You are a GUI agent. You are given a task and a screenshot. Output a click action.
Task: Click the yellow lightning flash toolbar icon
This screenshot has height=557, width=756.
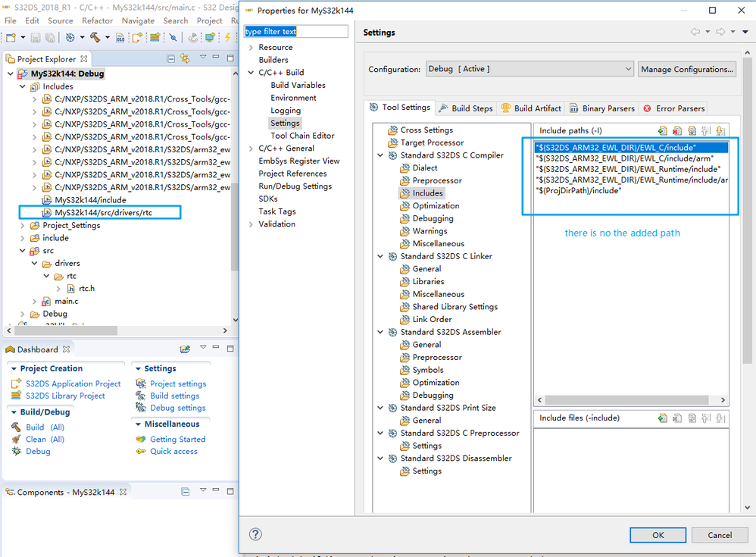click(227, 37)
